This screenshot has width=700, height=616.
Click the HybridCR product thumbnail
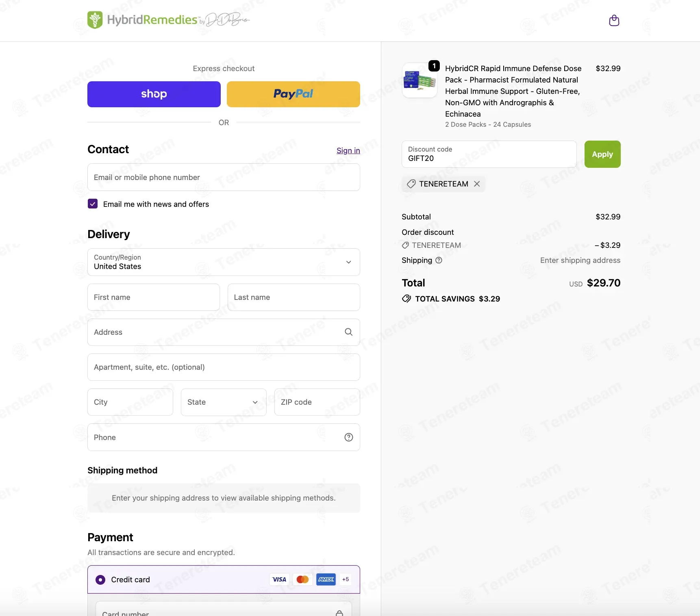pyautogui.click(x=420, y=80)
